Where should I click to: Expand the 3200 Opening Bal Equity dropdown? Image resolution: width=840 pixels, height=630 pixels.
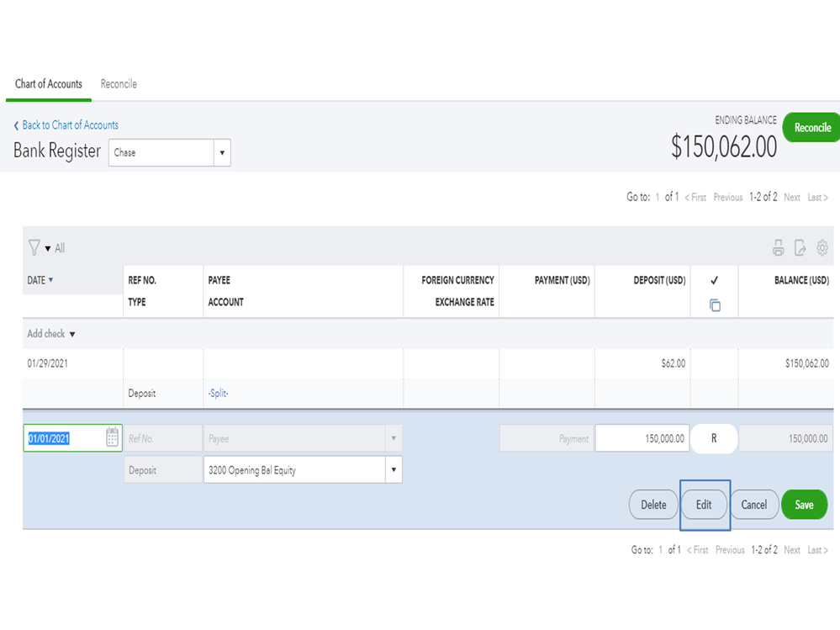[393, 470]
